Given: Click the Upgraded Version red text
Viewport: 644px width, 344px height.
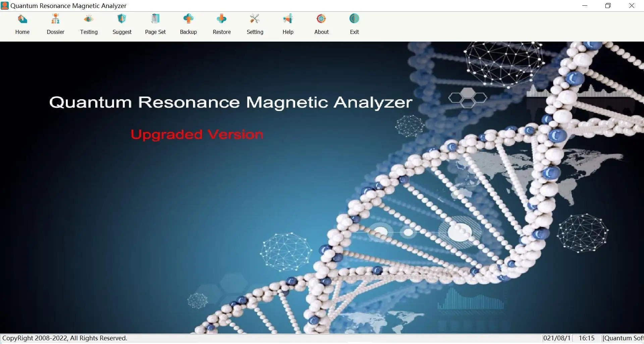Looking at the screenshot, I should (197, 134).
